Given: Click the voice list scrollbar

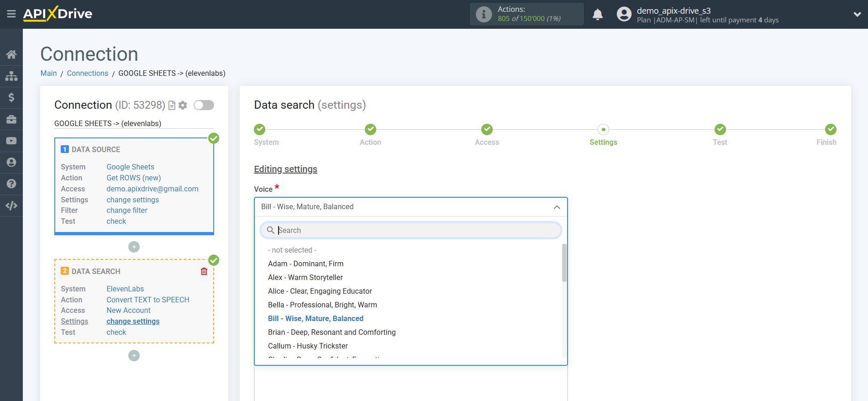Looking at the screenshot, I should (564, 263).
